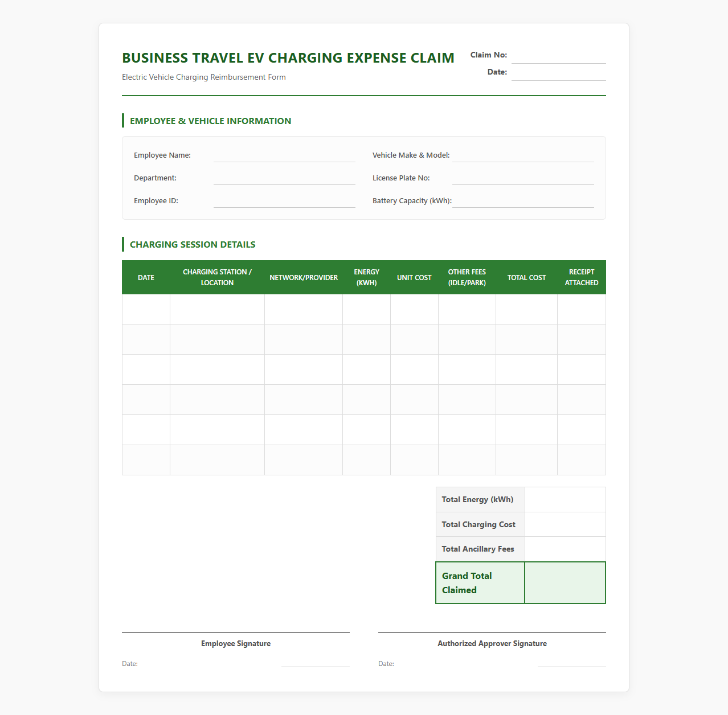
Task: Click the Electric Vehicle Charging Reimbursement Form subtitle
Action: 204,77
